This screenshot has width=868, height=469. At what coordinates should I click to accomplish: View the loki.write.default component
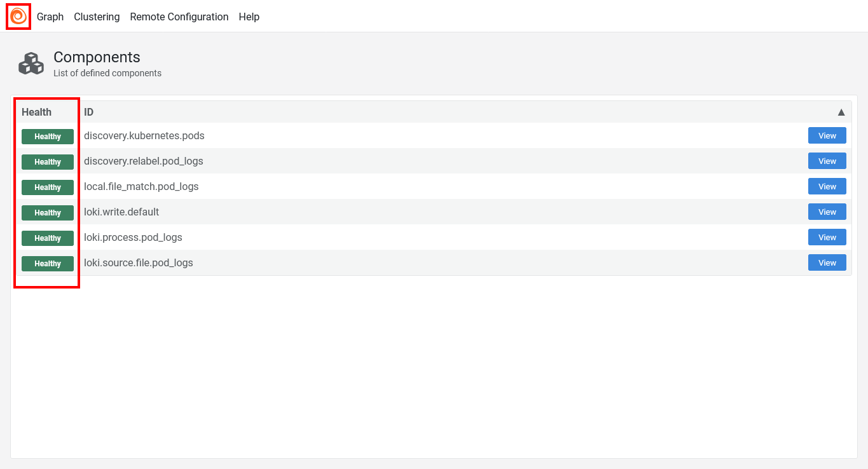[x=827, y=212]
